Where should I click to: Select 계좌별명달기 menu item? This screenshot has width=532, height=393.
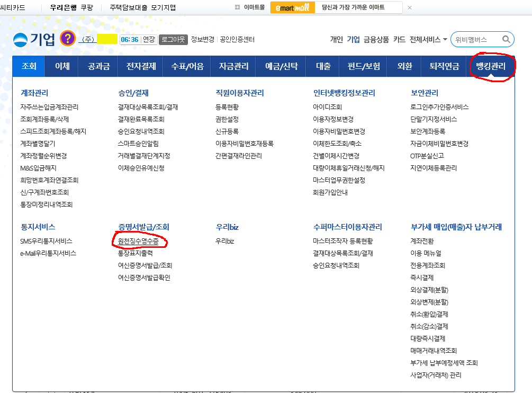click(38, 144)
